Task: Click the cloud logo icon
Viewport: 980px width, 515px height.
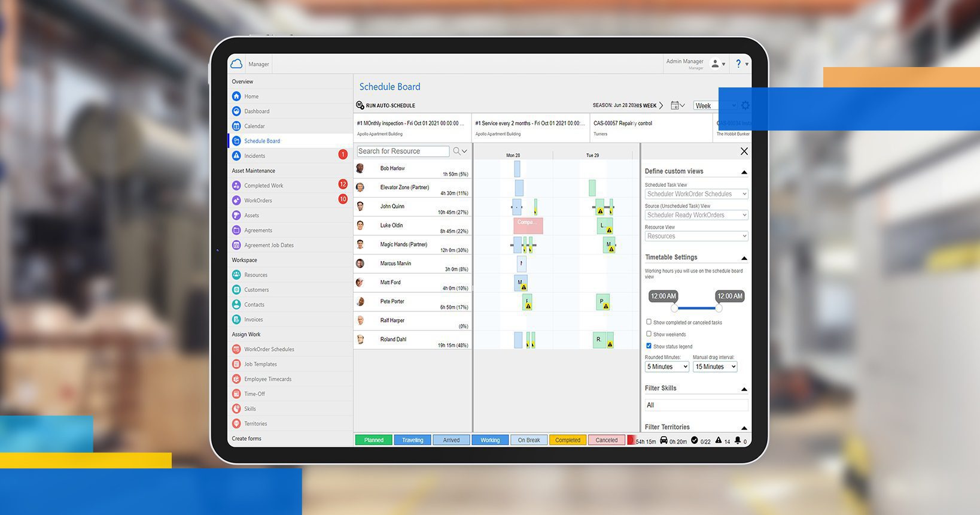Action: pyautogui.click(x=236, y=64)
